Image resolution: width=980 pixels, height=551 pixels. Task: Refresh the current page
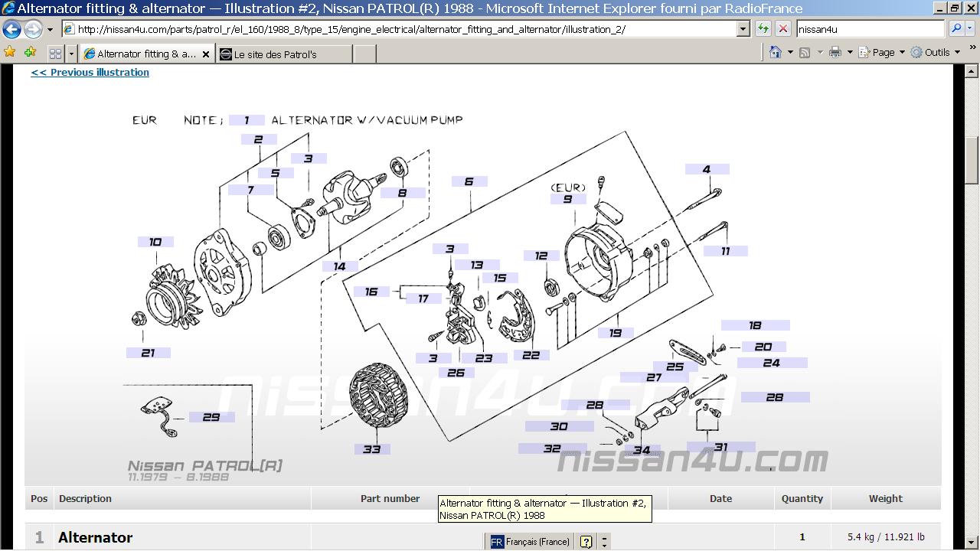[763, 29]
